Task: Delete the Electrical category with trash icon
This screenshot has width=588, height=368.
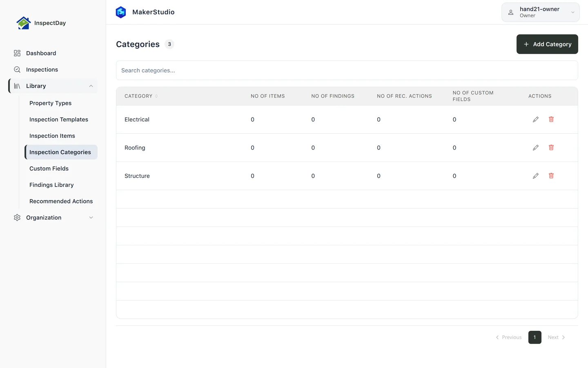Action: click(x=551, y=119)
